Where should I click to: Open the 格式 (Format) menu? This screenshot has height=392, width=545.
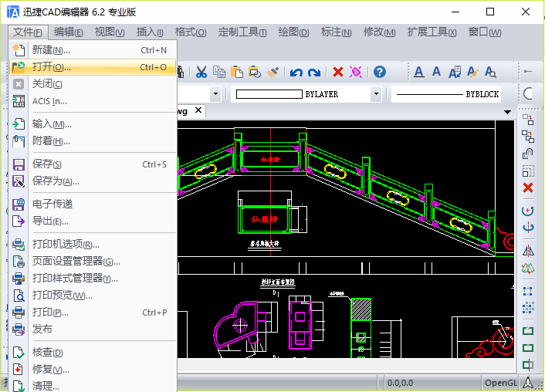(x=191, y=32)
